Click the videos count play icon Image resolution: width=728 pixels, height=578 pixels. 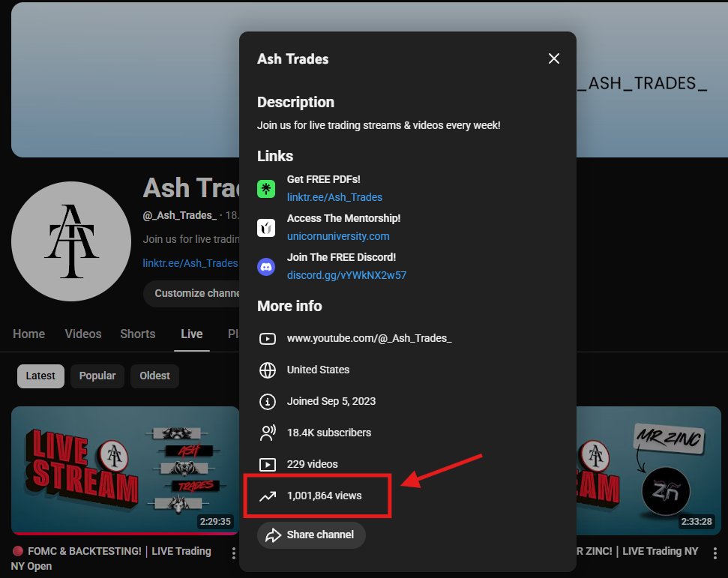coord(268,464)
